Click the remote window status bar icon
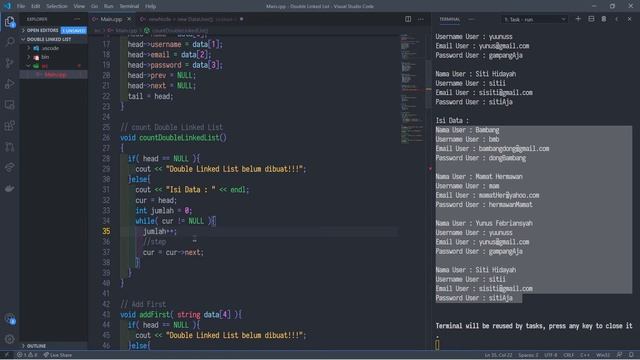Screen dimensions: 640x360 6,355
